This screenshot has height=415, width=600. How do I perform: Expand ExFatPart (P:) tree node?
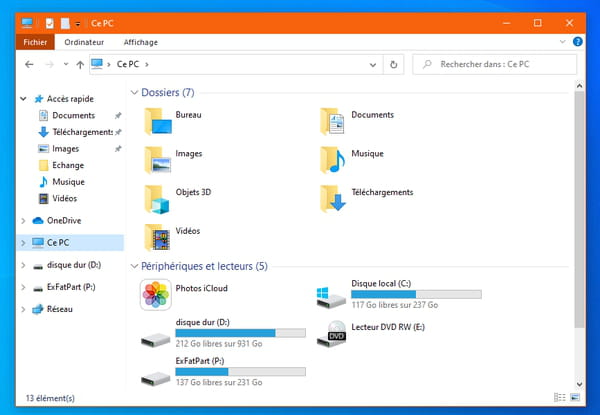click(23, 287)
